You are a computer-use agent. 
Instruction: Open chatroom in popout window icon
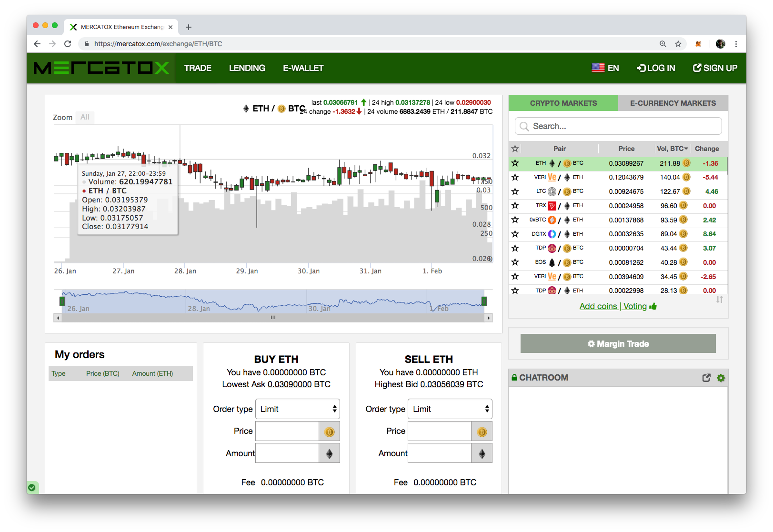point(706,378)
